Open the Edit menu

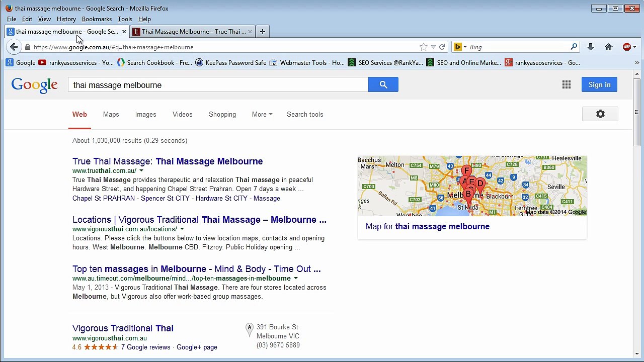pyautogui.click(x=27, y=19)
